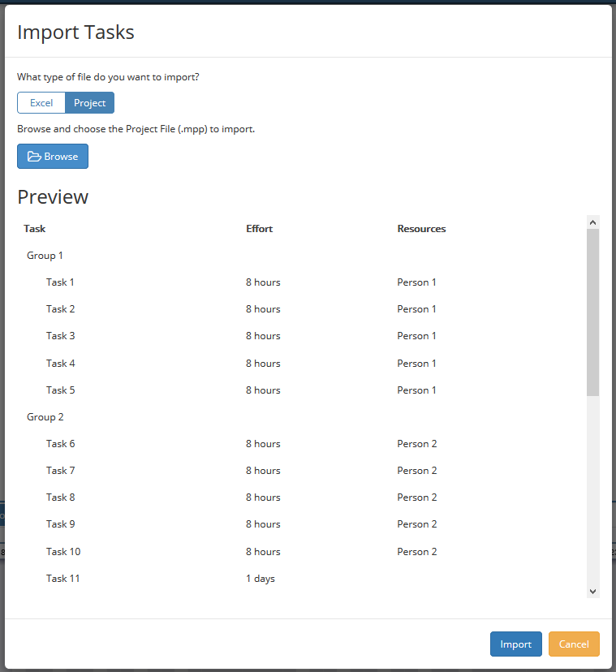Screen dimensions: 616x672
Task: Select the Task 3 row
Action: point(302,336)
